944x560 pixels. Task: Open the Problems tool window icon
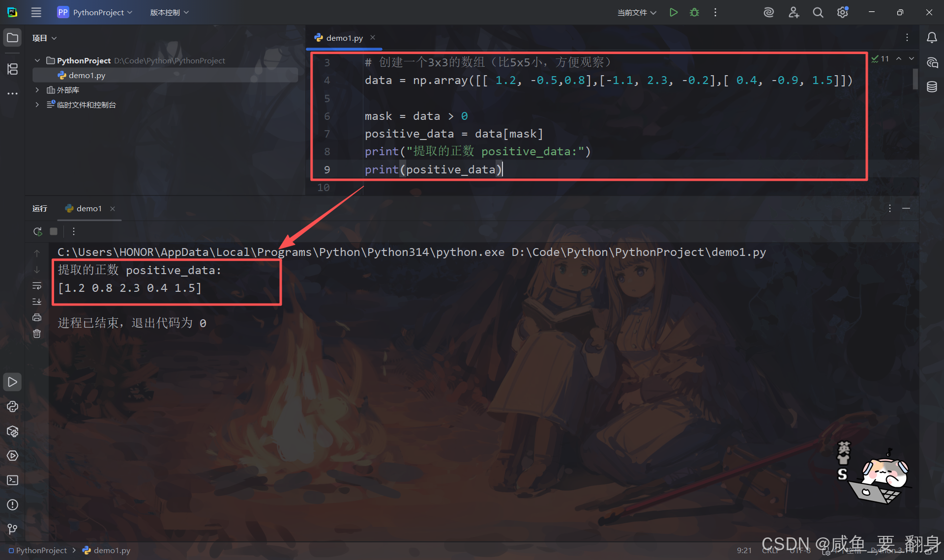coord(12,504)
